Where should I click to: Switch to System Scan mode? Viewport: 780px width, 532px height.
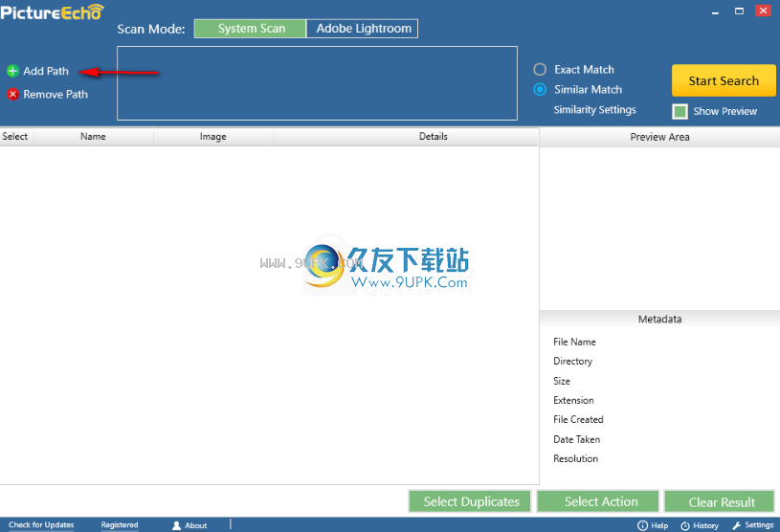(250, 29)
